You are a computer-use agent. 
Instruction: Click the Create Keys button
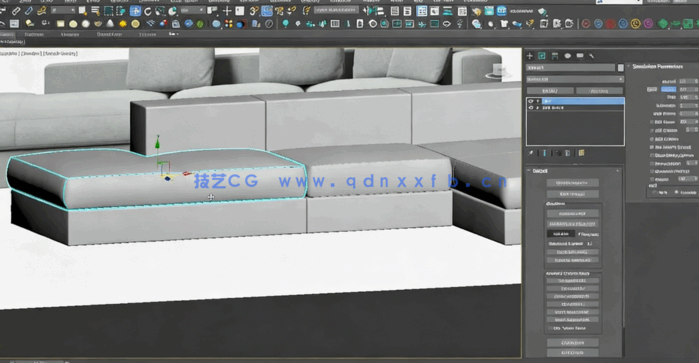573,343
